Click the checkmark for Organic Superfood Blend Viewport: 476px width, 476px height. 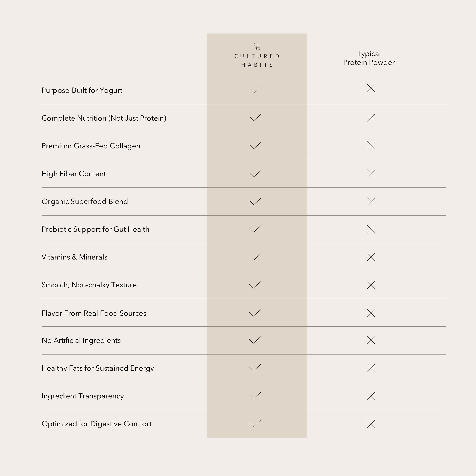[255, 201]
